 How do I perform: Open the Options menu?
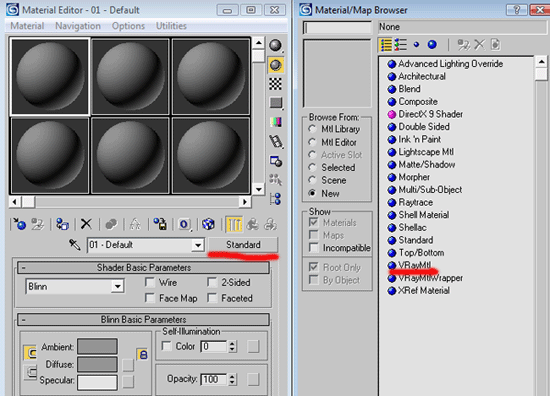pos(128,26)
